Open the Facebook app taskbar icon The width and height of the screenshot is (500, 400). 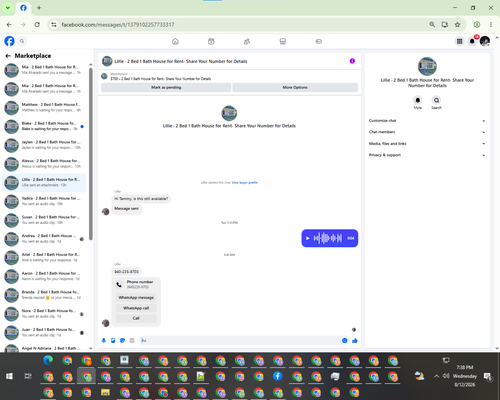click(x=278, y=376)
